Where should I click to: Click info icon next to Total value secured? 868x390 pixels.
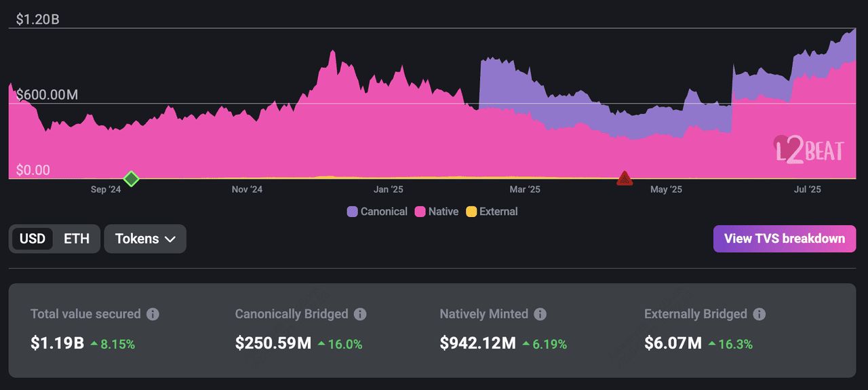click(153, 314)
